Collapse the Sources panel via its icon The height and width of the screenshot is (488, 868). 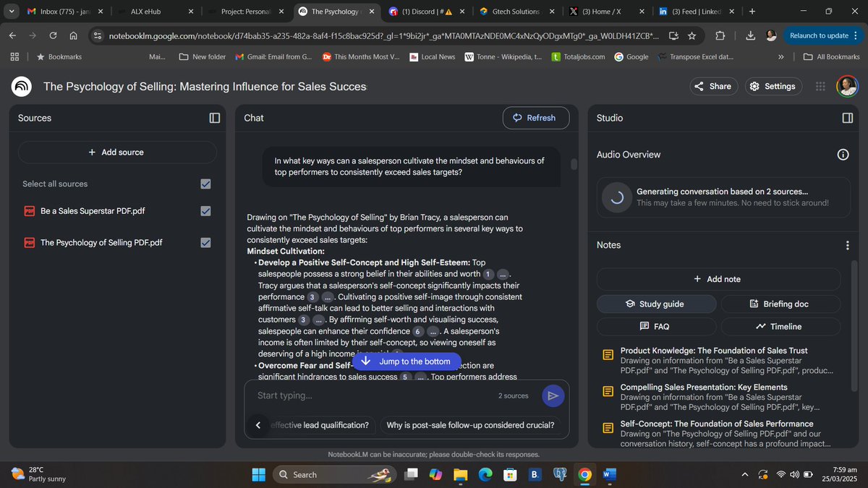click(214, 118)
